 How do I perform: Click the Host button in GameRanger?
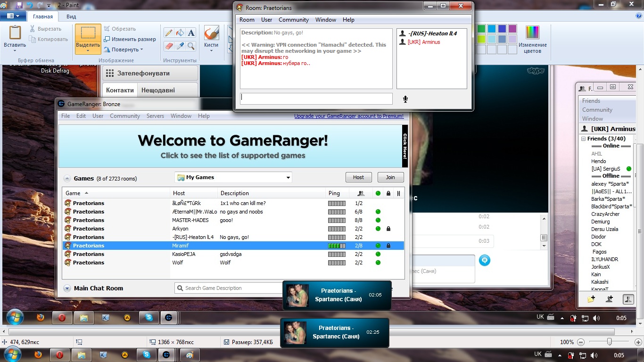358,177
